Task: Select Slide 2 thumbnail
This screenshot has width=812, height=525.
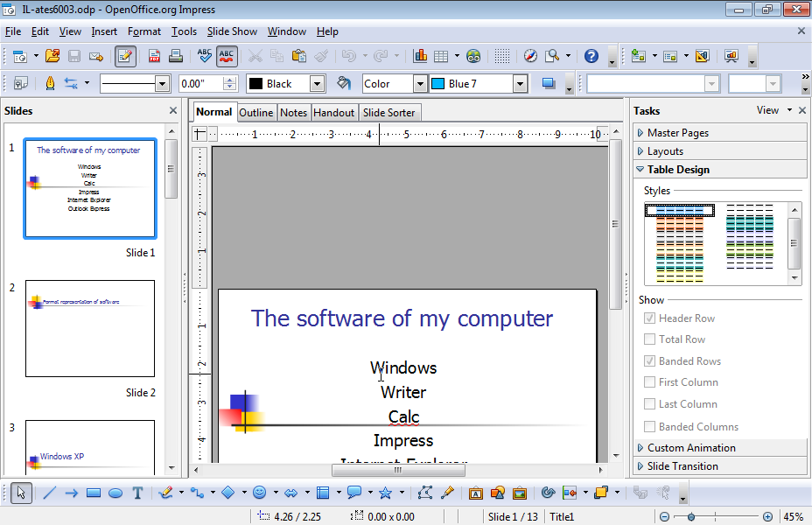Action: (90, 329)
